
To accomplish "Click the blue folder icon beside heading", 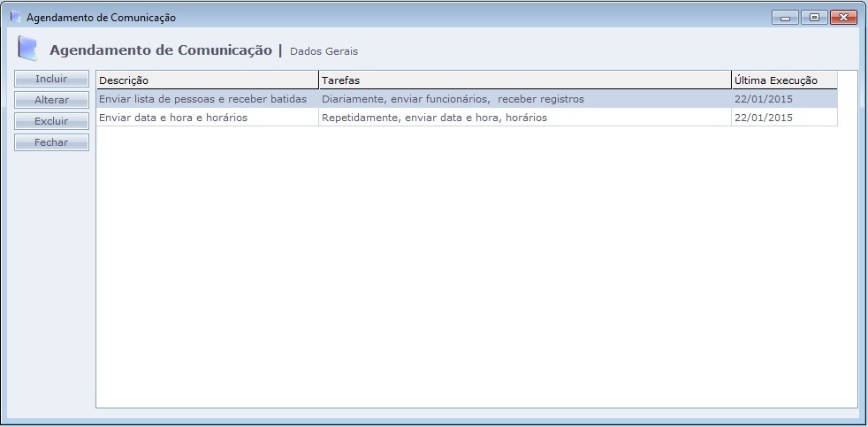I will click(x=27, y=50).
